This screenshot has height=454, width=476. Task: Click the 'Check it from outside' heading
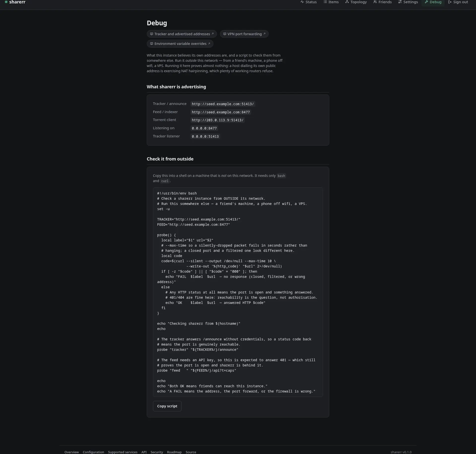tap(170, 159)
